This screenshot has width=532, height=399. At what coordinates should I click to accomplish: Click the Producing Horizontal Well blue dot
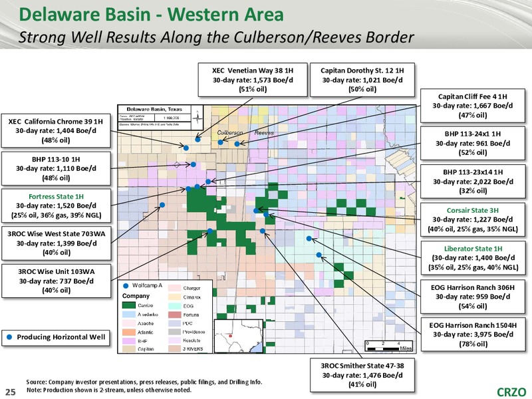pyautogui.click(x=9, y=337)
